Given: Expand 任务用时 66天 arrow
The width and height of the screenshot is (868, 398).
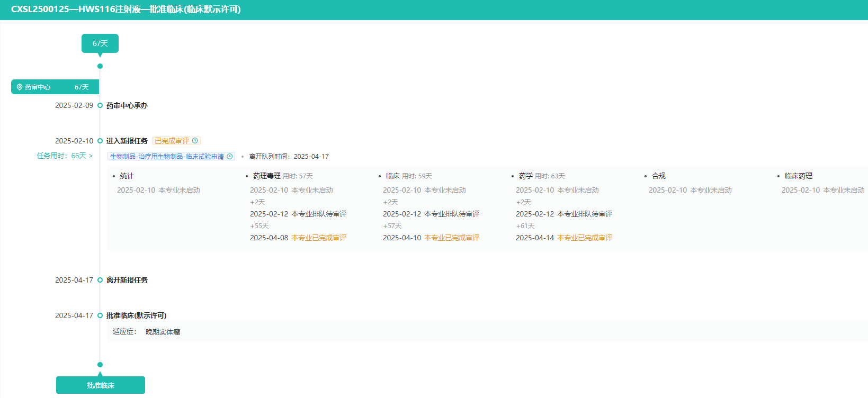Looking at the screenshot, I should pyautogui.click(x=91, y=156).
